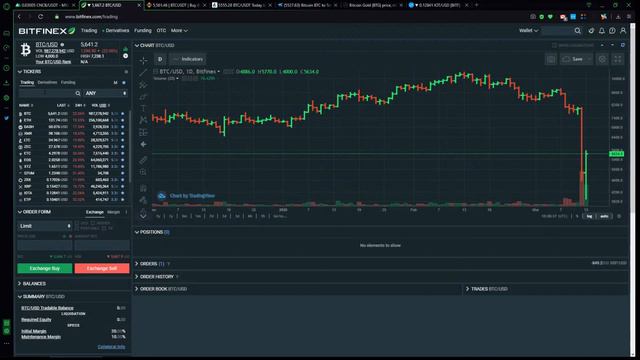Click the Bitfinex logo
The image size is (640, 360).
[47, 31]
